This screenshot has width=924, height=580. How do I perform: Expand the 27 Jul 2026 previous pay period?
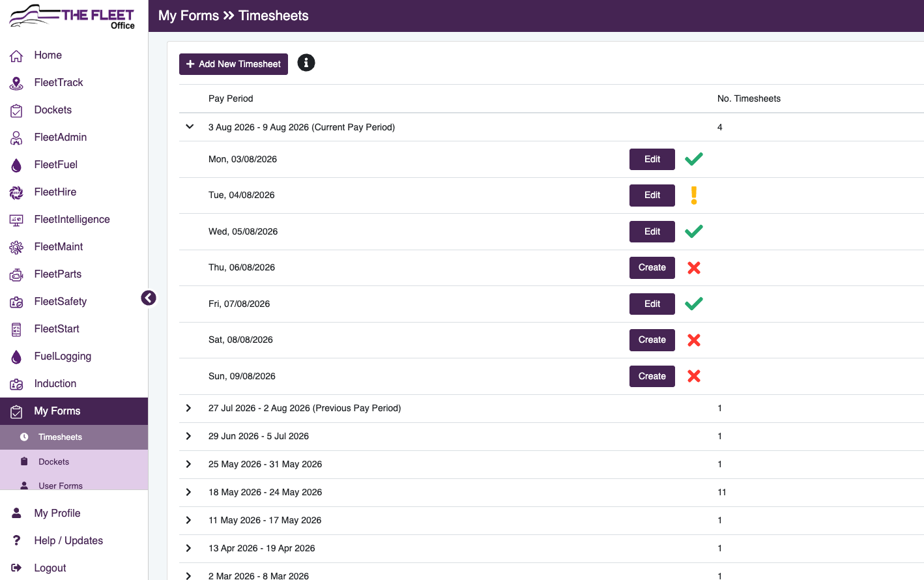tap(189, 408)
